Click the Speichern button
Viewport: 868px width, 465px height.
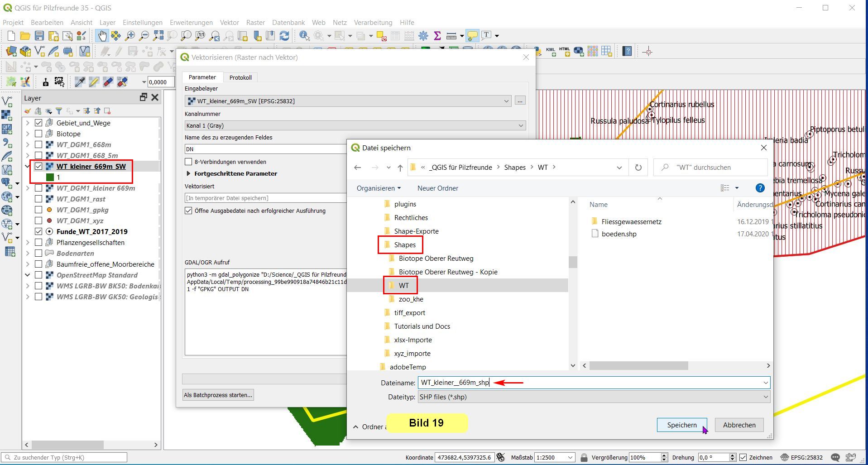point(681,425)
